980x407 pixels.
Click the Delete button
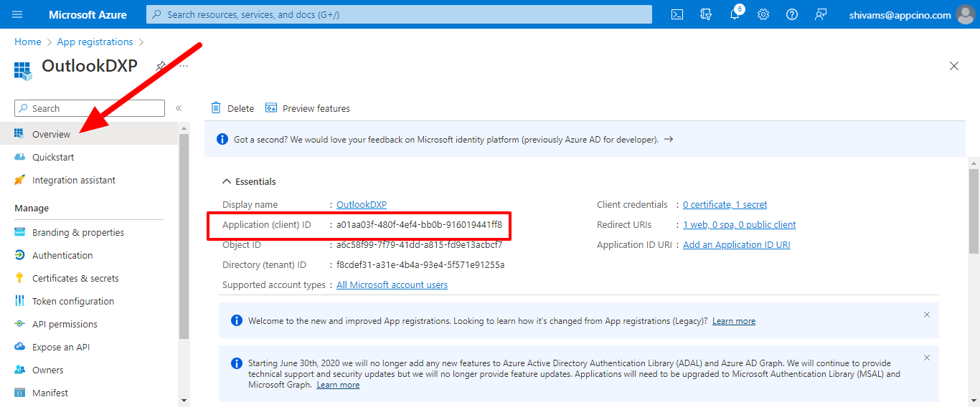click(232, 108)
